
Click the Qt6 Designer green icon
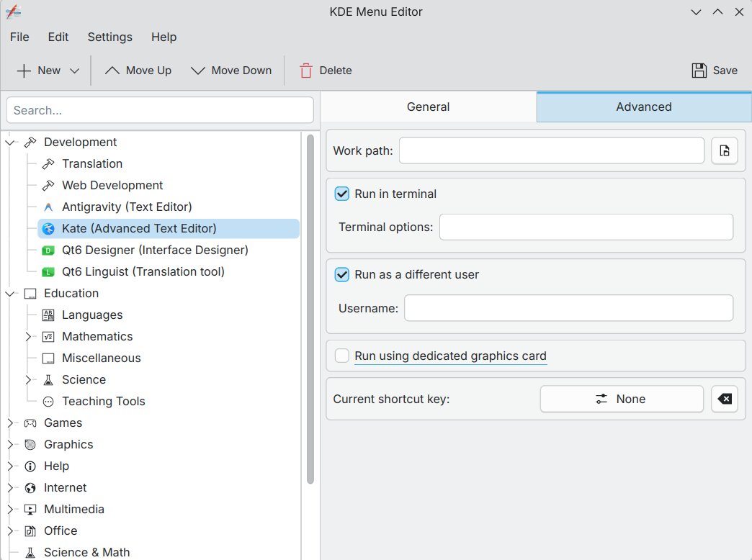(48, 250)
